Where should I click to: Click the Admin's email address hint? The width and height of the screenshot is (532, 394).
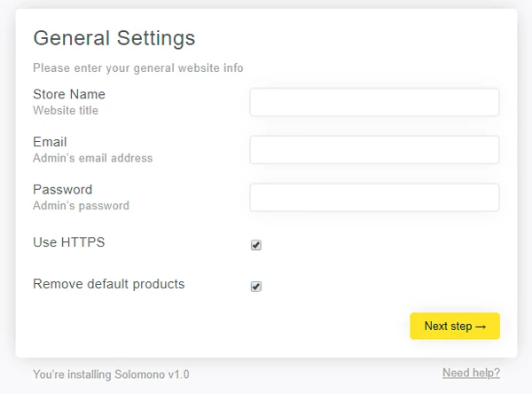coord(92,158)
